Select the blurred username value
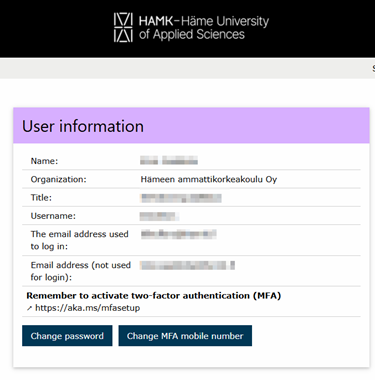 (x=159, y=216)
